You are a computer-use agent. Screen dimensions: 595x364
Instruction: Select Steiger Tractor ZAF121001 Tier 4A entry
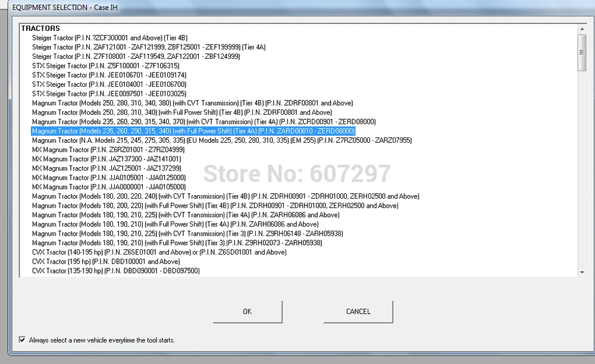point(149,47)
